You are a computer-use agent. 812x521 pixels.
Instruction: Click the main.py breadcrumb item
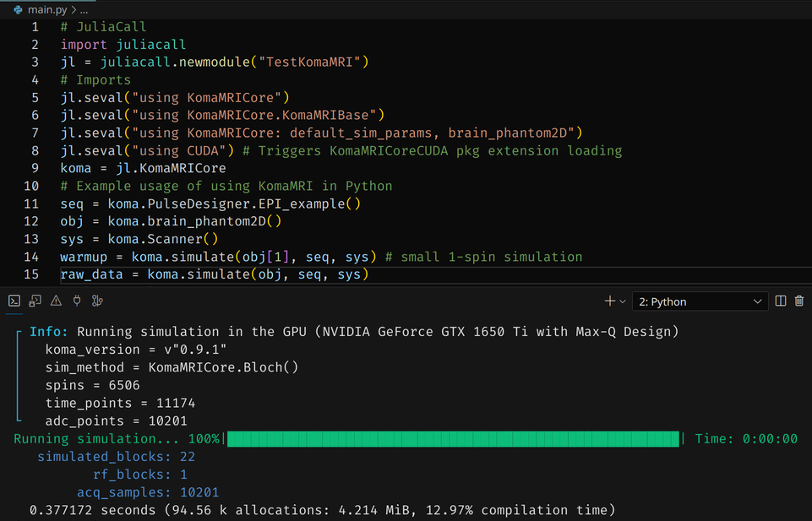click(x=48, y=8)
